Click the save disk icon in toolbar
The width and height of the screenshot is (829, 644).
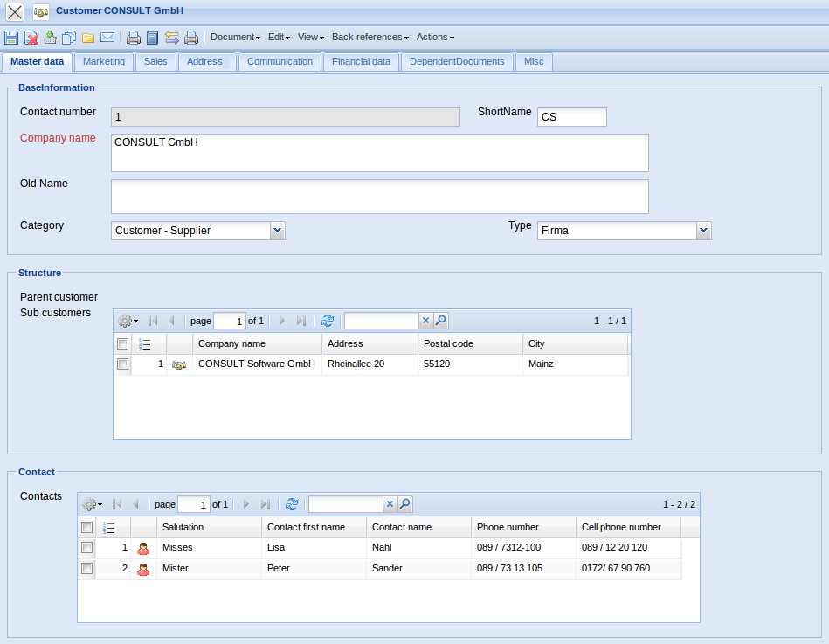11,38
